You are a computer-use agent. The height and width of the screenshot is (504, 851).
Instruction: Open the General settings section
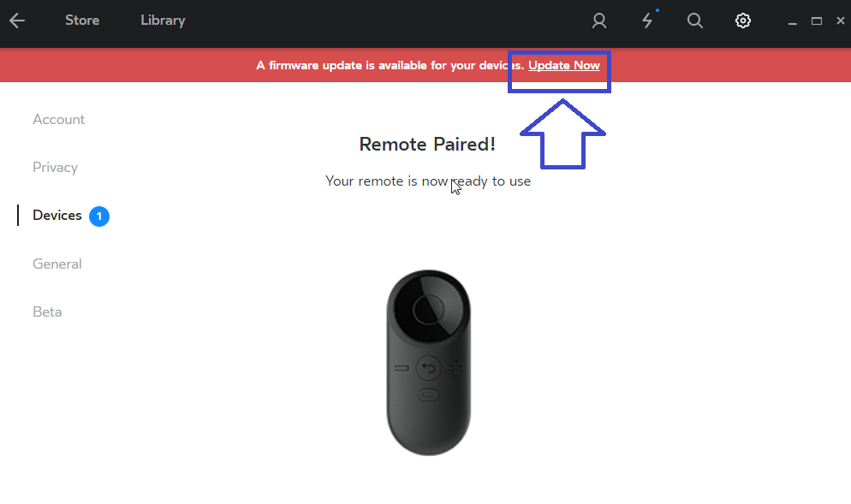tap(57, 264)
